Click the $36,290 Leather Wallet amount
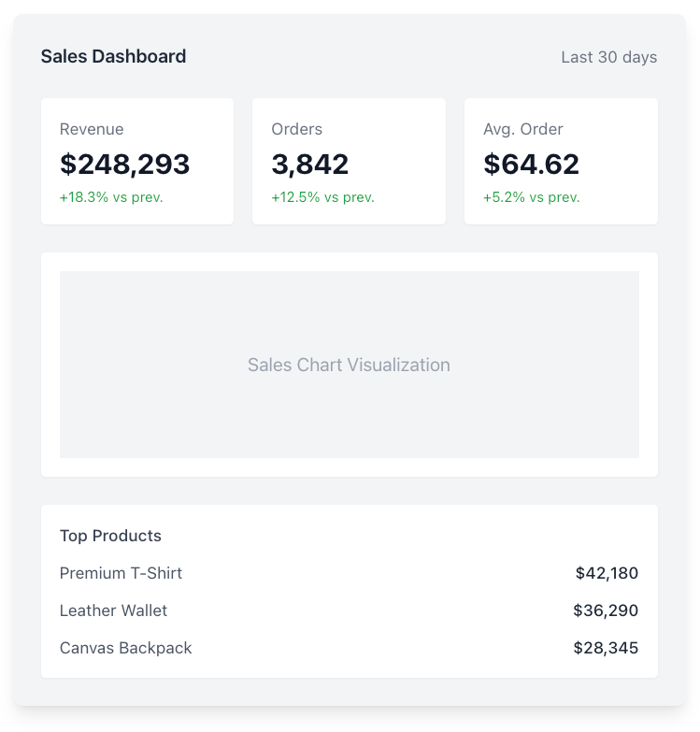 coord(606,610)
